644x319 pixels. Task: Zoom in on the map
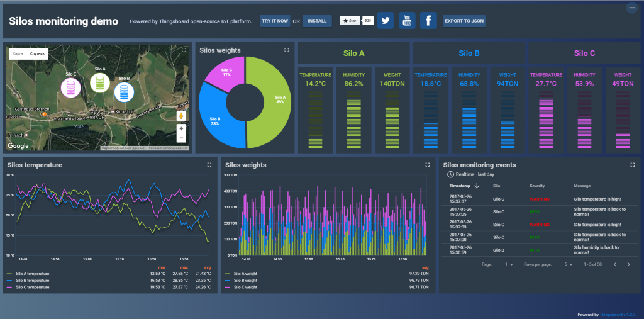click(181, 128)
